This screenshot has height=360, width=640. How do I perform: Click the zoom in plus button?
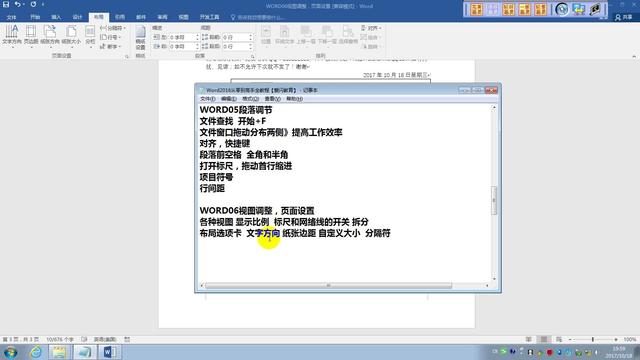616,339
